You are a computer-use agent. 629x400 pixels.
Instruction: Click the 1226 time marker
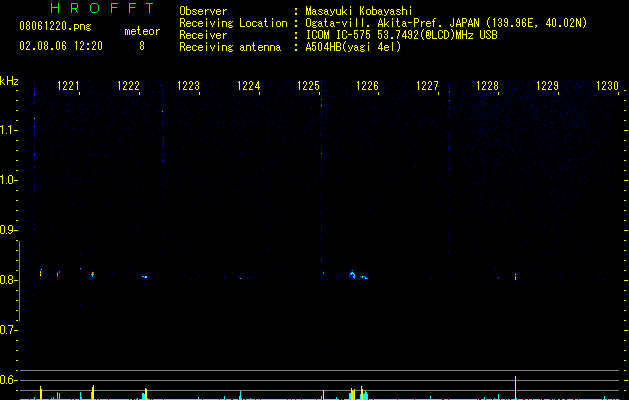tap(367, 86)
